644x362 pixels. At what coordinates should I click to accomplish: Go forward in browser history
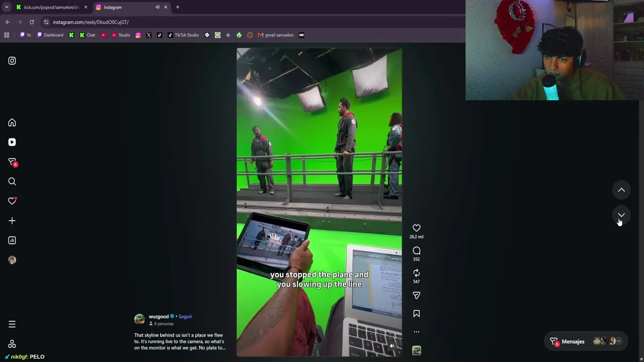coord(20,22)
